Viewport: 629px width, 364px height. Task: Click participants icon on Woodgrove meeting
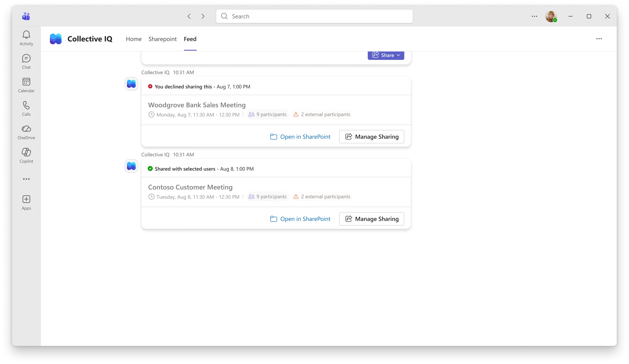[251, 114]
